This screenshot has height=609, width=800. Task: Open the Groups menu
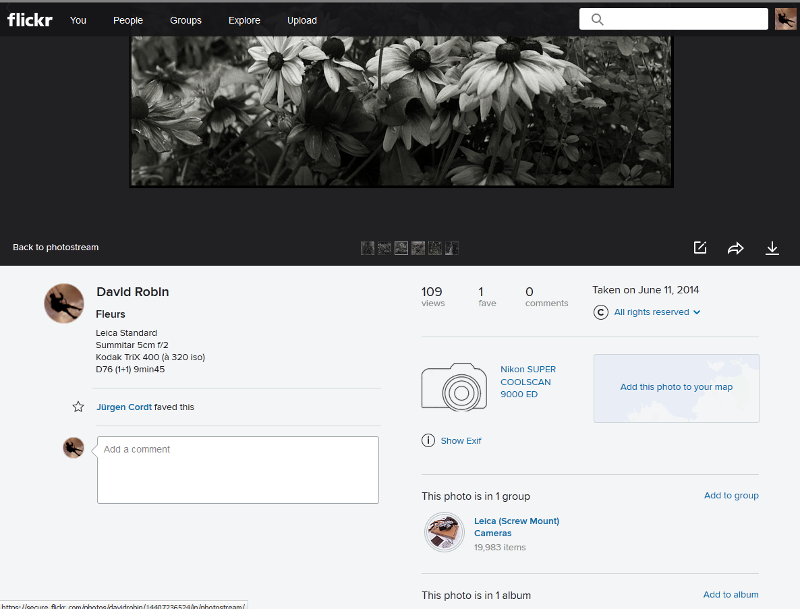(185, 20)
